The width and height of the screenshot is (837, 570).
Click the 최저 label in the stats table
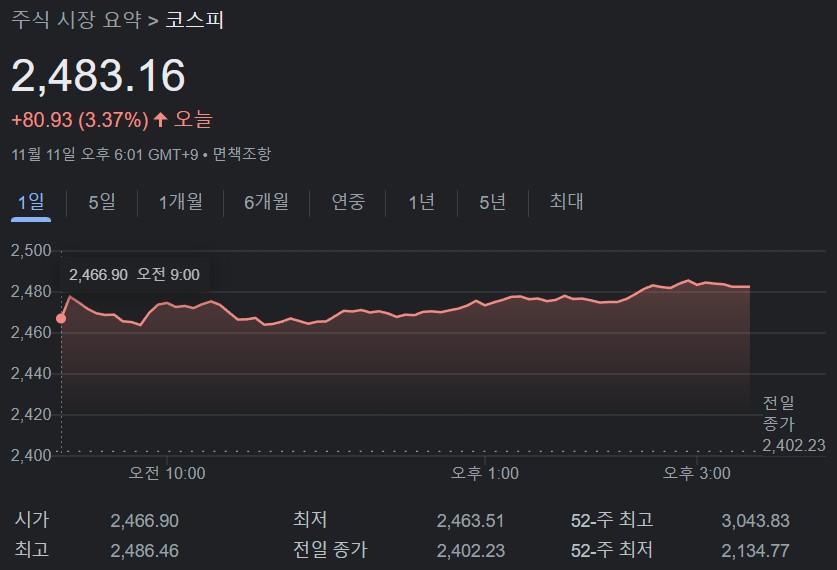(x=310, y=520)
